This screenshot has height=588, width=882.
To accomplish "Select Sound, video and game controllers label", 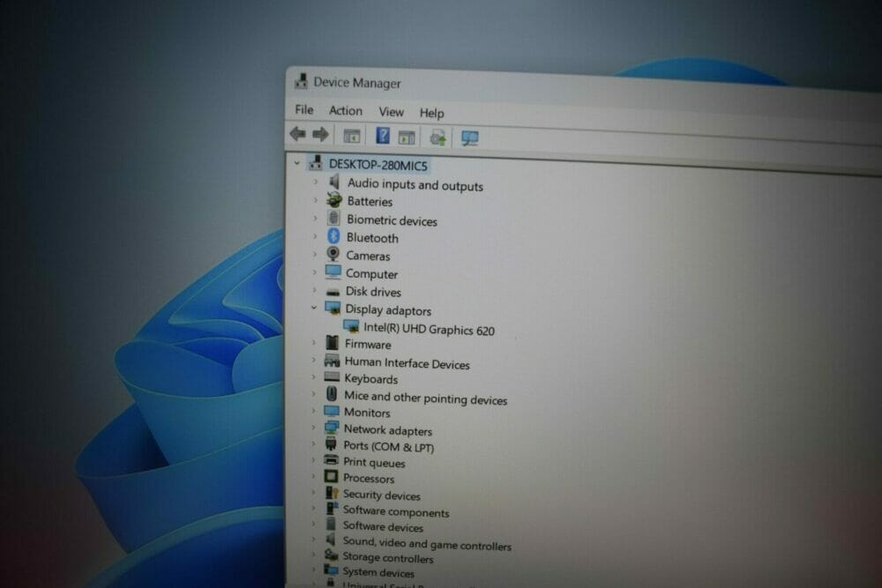I will (427, 544).
